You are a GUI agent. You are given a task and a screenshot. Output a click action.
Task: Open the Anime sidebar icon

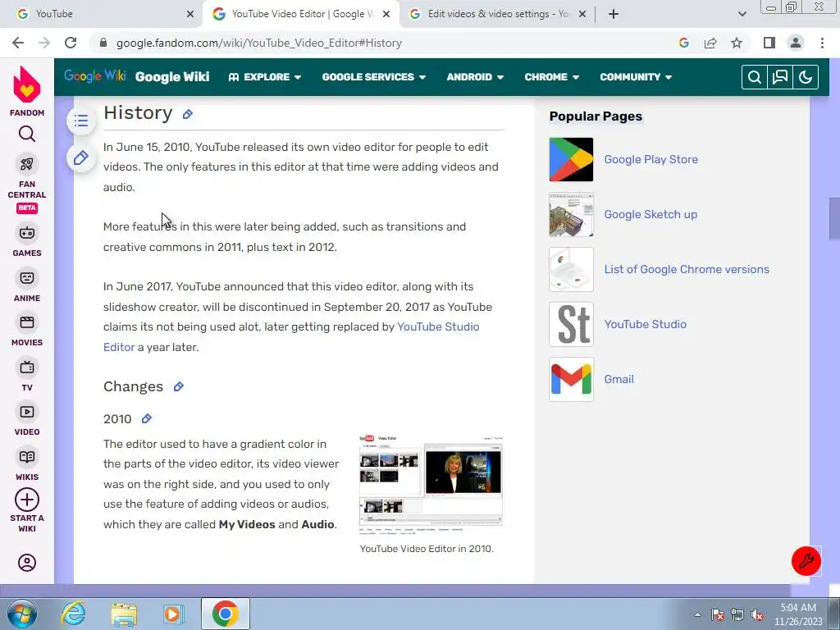tap(27, 278)
